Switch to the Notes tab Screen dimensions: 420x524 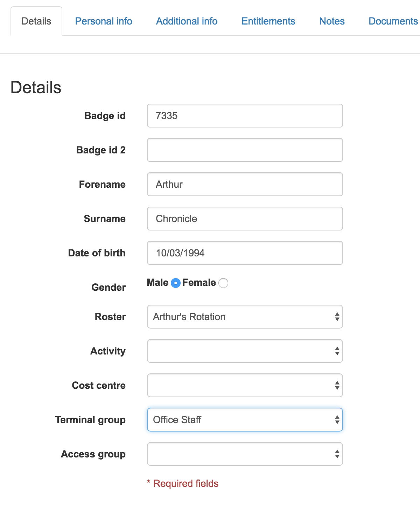click(331, 21)
